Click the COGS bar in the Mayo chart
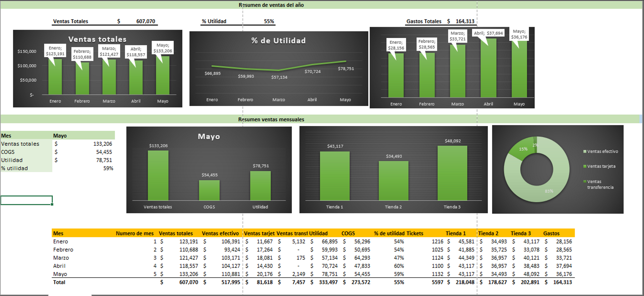The image size is (644, 296). click(209, 190)
